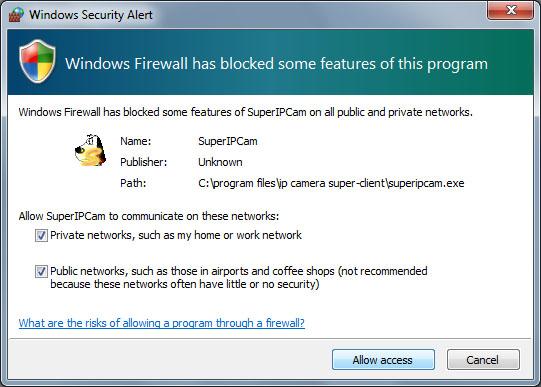
Task: Open the firewall risks help link
Action: pos(162,323)
